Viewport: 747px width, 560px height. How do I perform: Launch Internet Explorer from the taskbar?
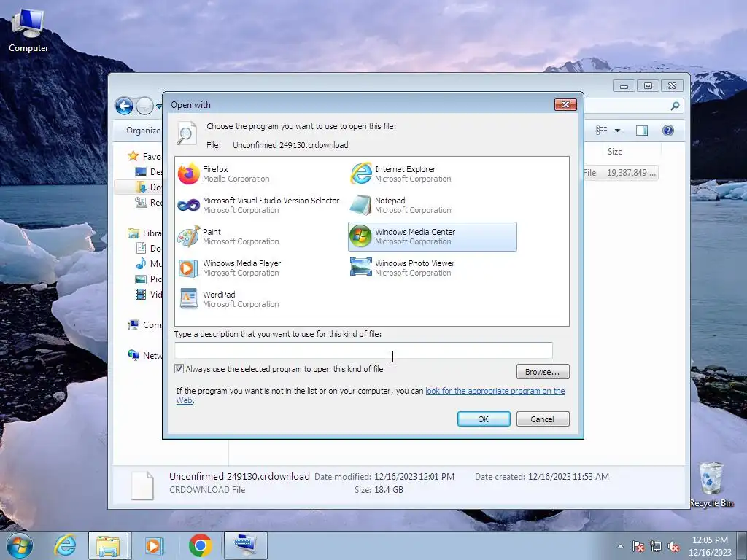point(65,545)
